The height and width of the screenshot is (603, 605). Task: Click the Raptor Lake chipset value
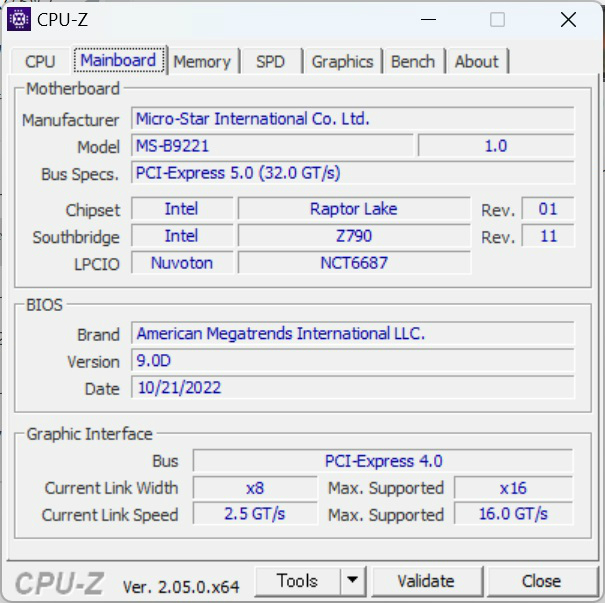tap(354, 209)
